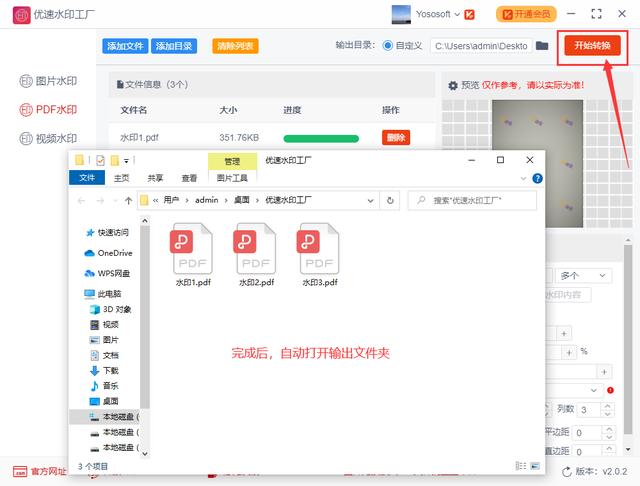The image size is (640, 486).
Task: Click the 开通会员 membership button
Action: pyautogui.click(x=526, y=14)
